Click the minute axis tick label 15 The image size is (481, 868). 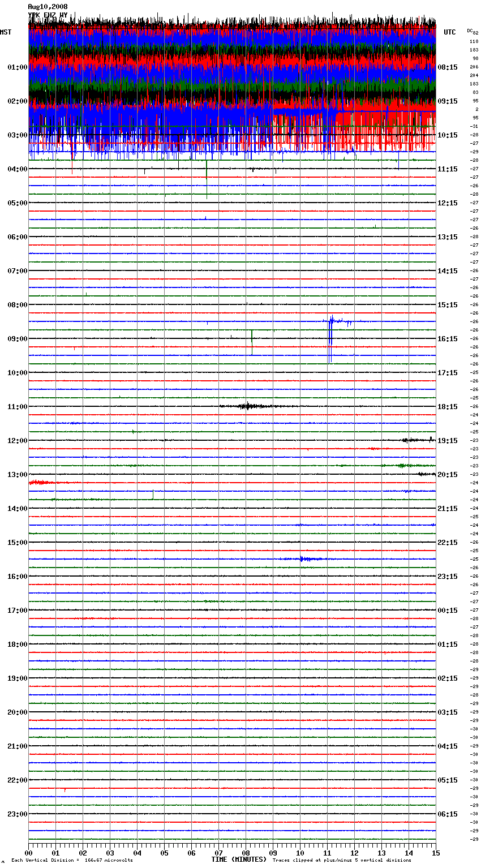tap(436, 853)
